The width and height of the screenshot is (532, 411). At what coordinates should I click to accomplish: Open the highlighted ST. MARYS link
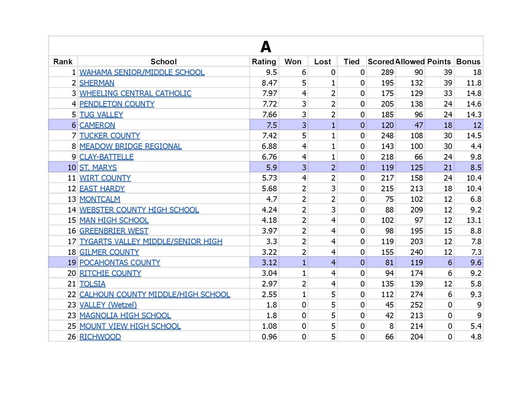pyautogui.click(x=98, y=168)
